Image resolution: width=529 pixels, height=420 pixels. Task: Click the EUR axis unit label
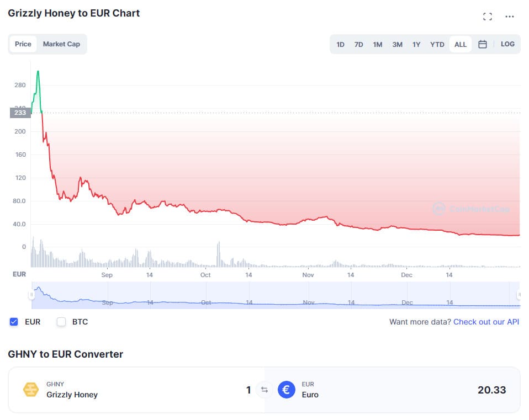pos(19,274)
